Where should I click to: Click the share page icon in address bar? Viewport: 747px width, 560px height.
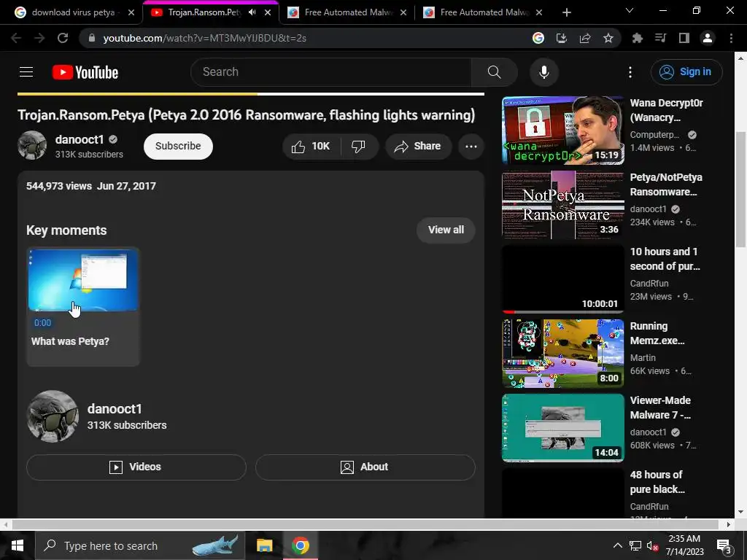pyautogui.click(x=585, y=38)
